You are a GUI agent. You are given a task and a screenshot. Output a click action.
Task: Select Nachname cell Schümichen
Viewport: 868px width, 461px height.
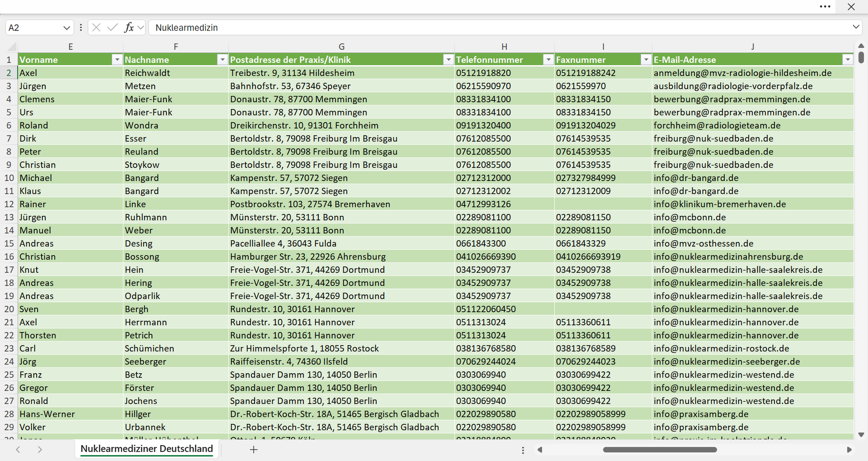176,348
